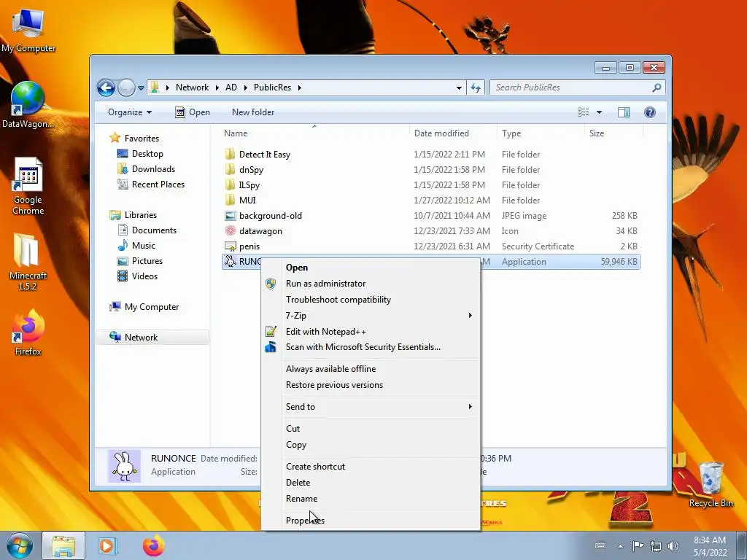Refresh the PublicRes folder view
The height and width of the screenshot is (560, 747).
(476, 87)
